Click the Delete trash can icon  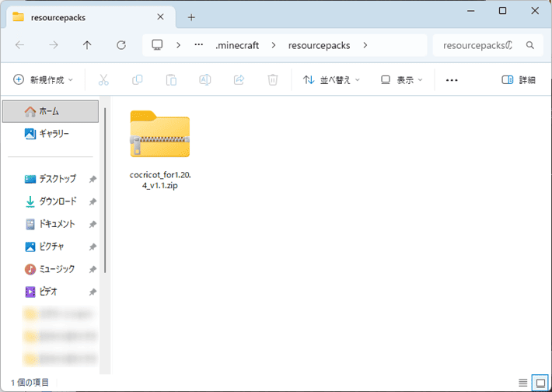pyautogui.click(x=272, y=80)
